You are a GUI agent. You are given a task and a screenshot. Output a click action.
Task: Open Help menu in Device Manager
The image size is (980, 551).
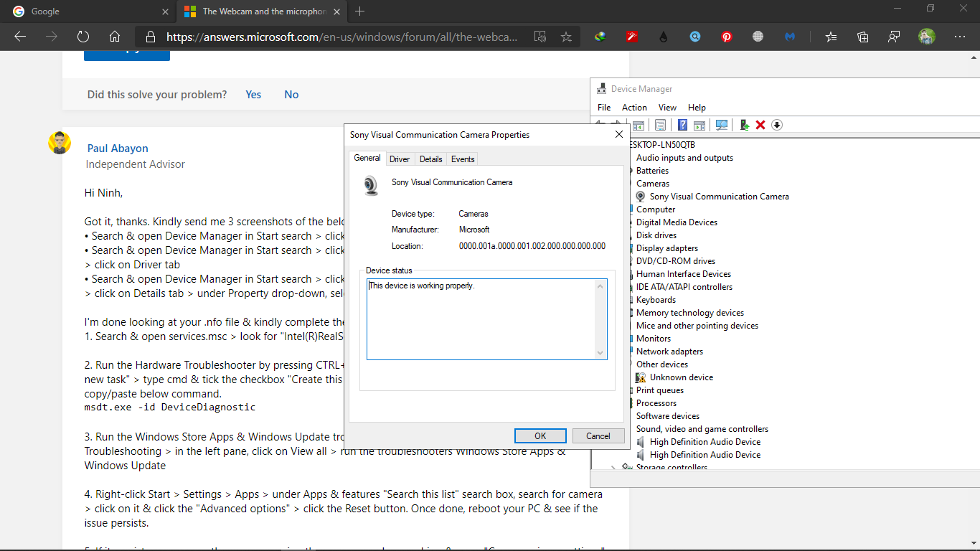pos(697,108)
